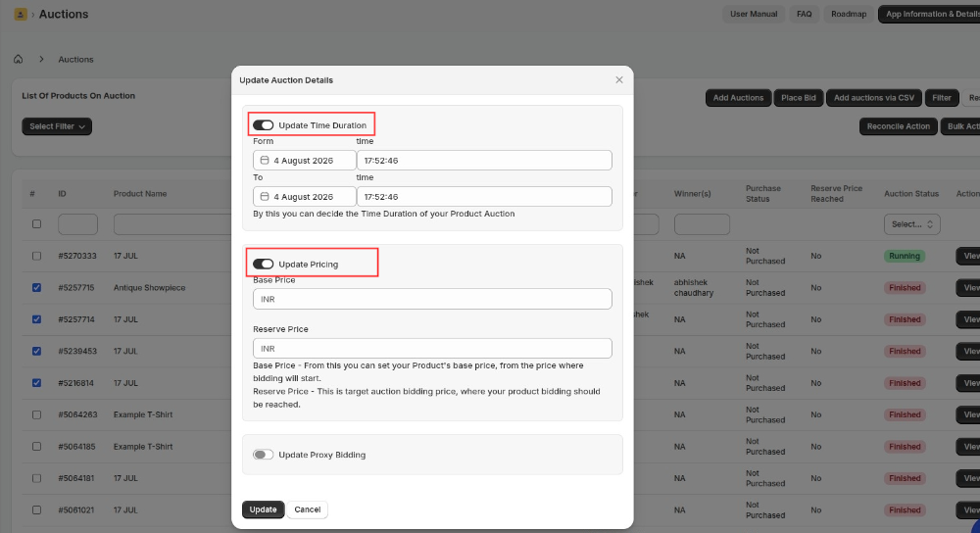Click the View button for auction #5270333
The image size is (980, 533).
[968, 256]
